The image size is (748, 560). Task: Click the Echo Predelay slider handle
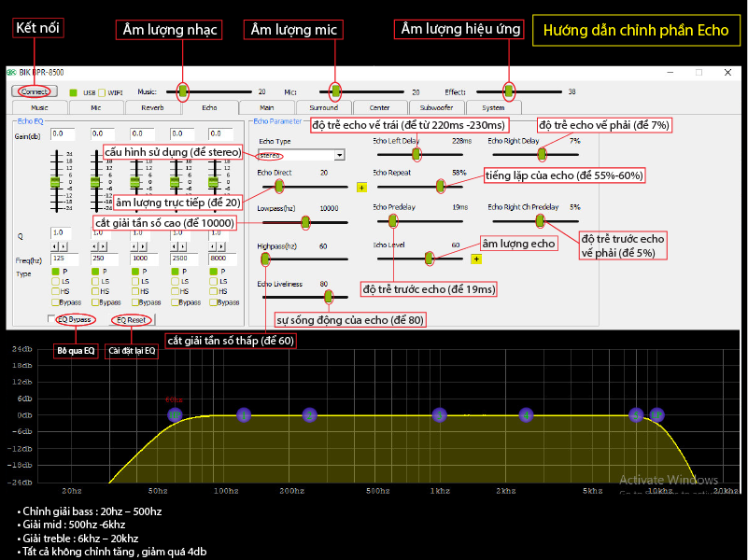point(392,220)
